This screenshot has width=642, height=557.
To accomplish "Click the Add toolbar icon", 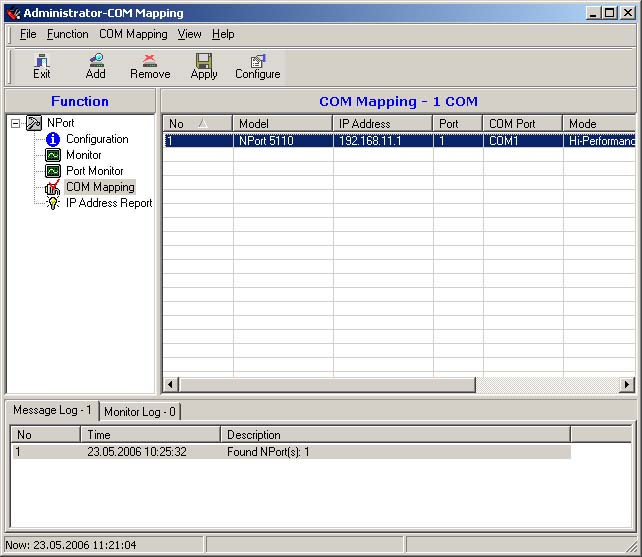I will pyautogui.click(x=95, y=66).
